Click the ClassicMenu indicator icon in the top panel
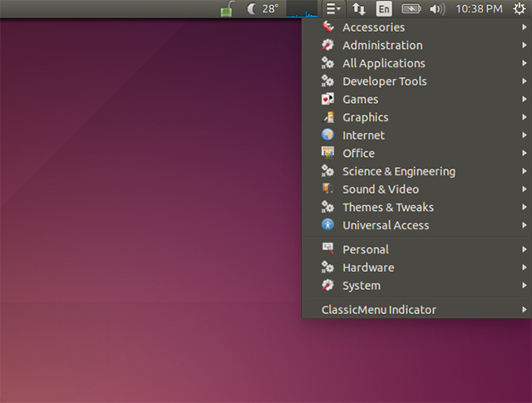 coord(332,9)
